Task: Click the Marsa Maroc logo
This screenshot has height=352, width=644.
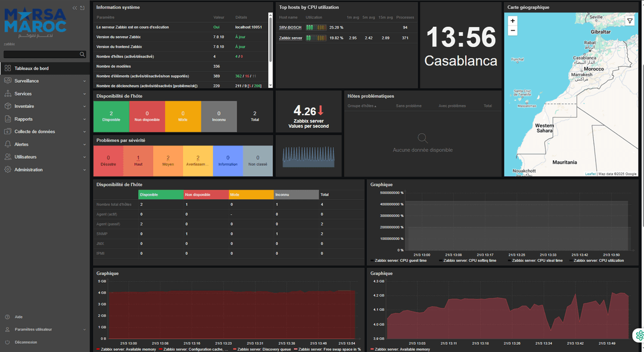Action: point(35,23)
